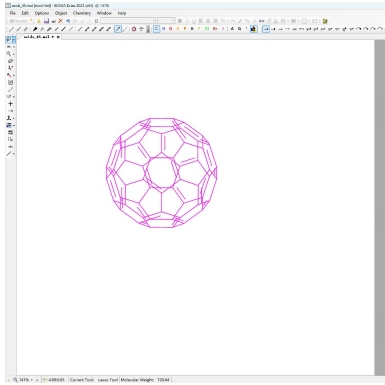Viewport: 385px width, 385px height.
Task: Expand the bracket tool dropdown arrow
Action: pos(14,126)
